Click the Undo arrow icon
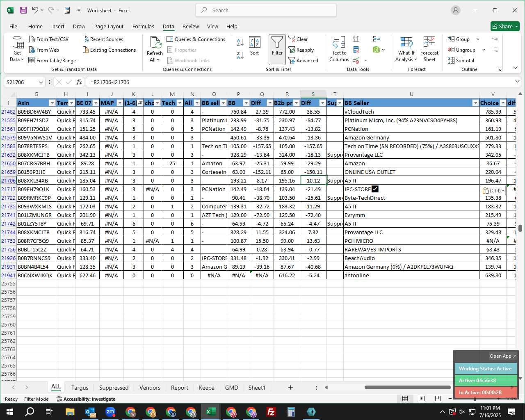 [x=35, y=10]
